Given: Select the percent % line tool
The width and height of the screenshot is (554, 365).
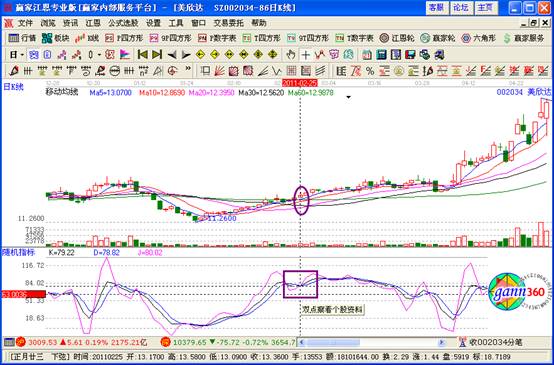Looking at the screenshot, I should coord(370,71).
